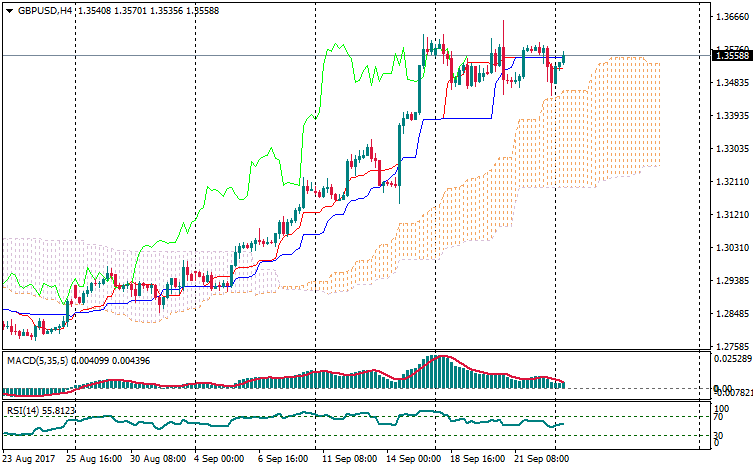Click the triangle arrow before GBPUSD,H4
Screen dimensions: 753x470
pos(9,9)
